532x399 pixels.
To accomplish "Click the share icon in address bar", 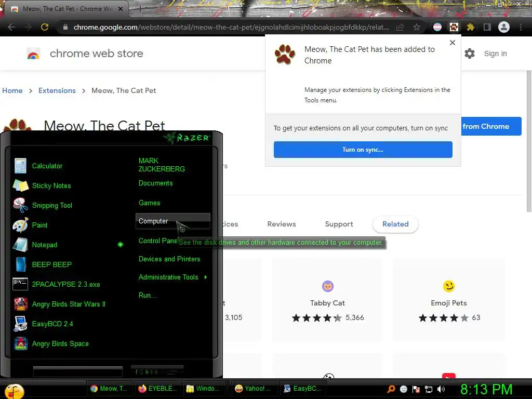I will click(400, 27).
